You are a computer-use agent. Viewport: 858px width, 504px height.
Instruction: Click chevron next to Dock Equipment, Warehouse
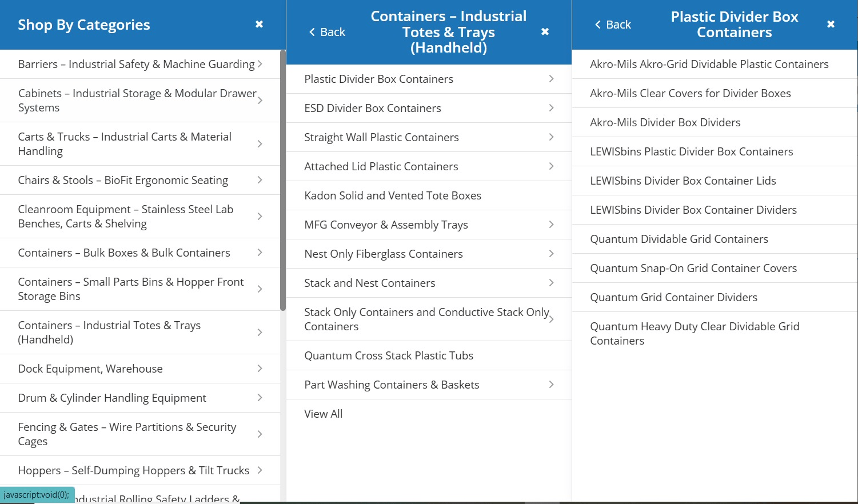pos(260,369)
